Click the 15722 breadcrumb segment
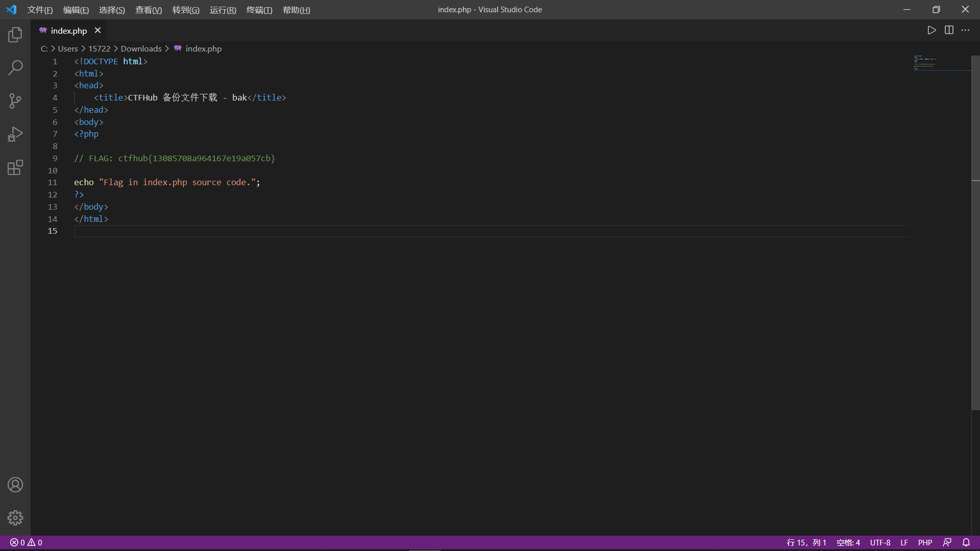This screenshot has height=551, width=980. pyautogui.click(x=100, y=48)
